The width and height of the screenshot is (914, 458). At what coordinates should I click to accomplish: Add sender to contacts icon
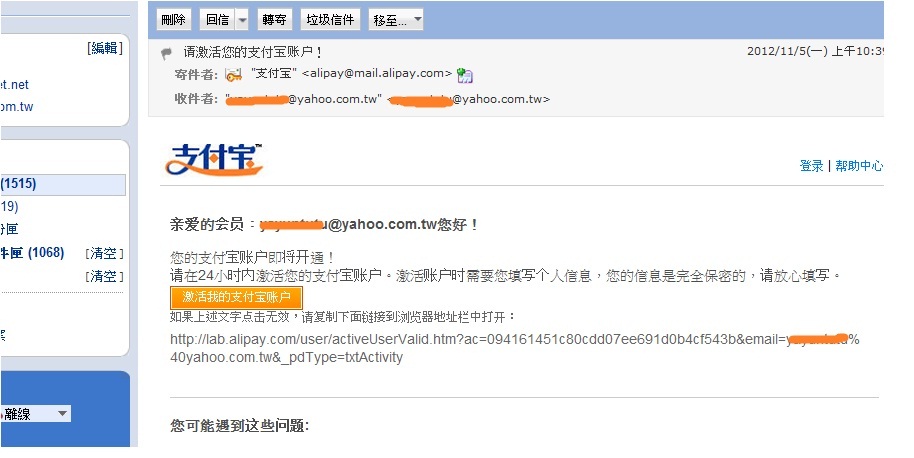465,75
